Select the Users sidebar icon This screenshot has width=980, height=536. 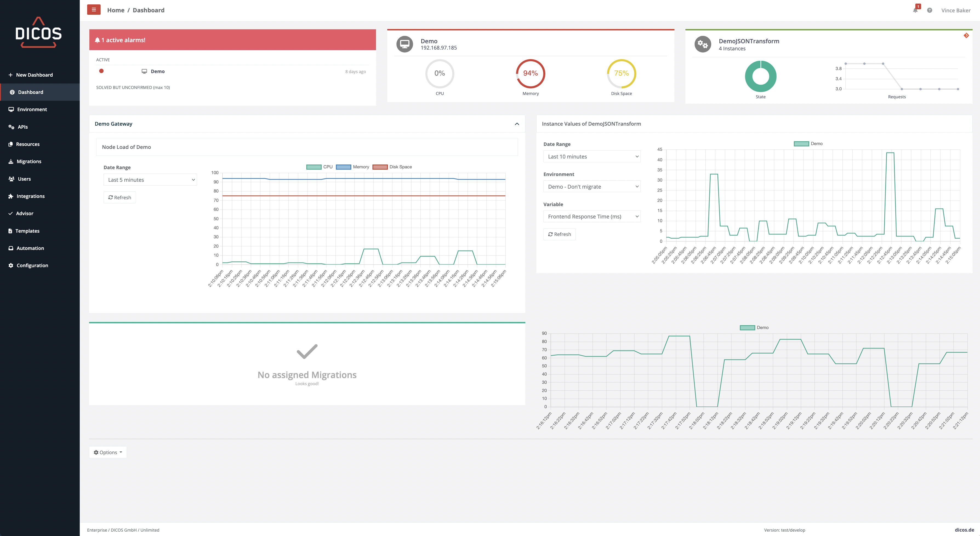[x=11, y=179]
